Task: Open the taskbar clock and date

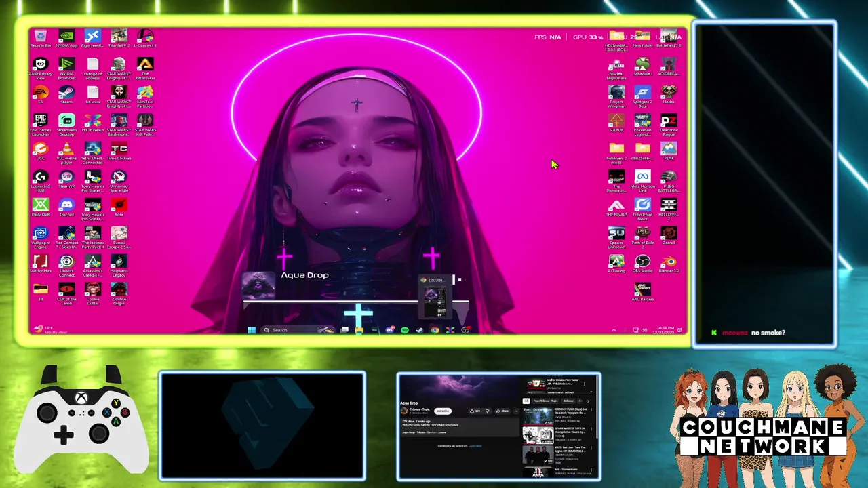Action: tap(665, 330)
